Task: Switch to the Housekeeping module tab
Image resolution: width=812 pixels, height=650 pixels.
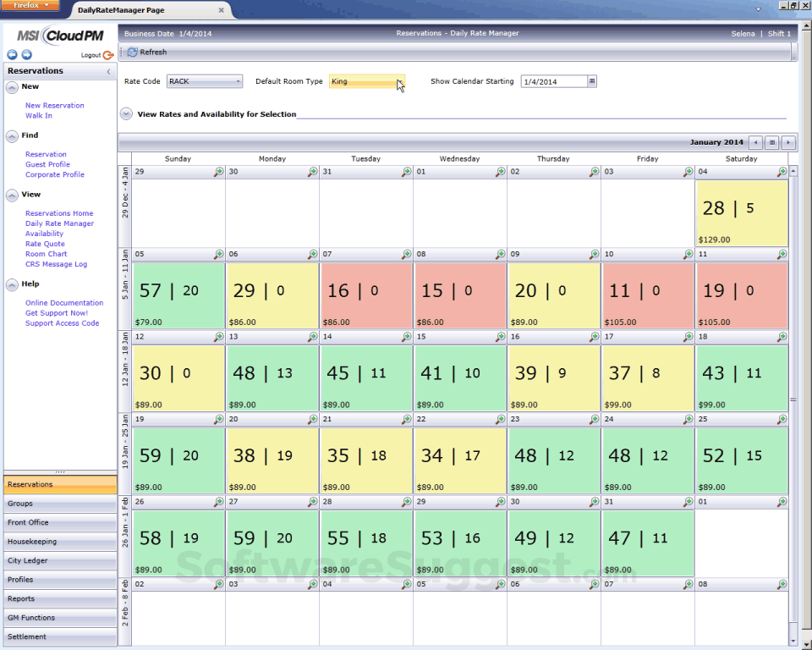Action: (60, 542)
